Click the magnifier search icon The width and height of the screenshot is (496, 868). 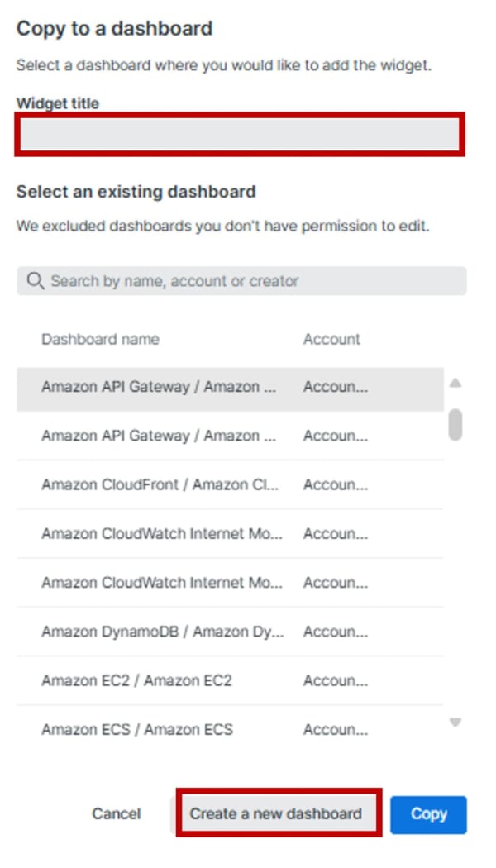(x=35, y=281)
